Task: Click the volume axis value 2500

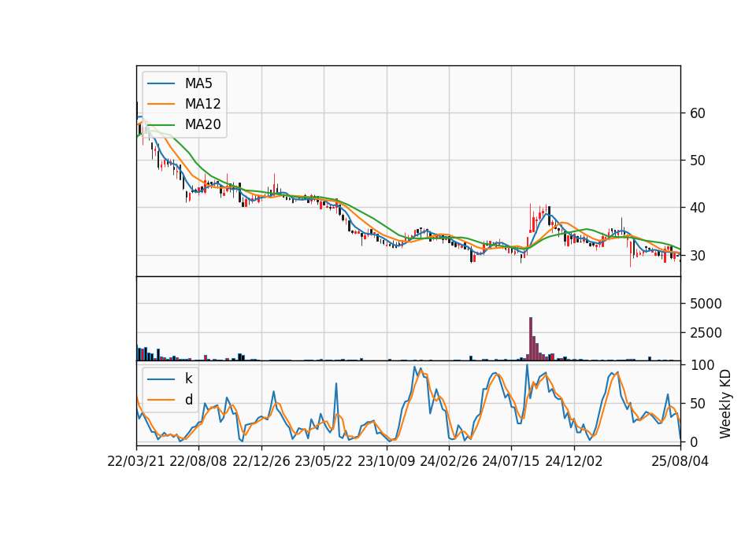Action: 706,333
